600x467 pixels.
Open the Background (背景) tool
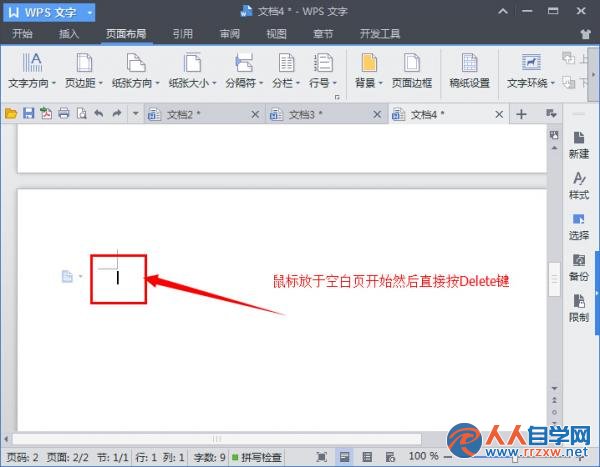coord(369,71)
